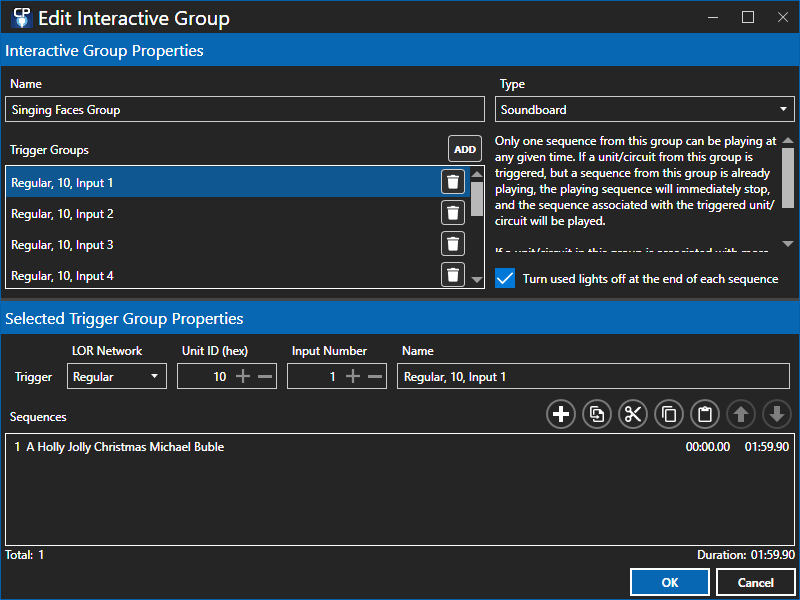Paste a sequence from the clipboard icon
Screen dimensions: 800x600
coord(705,414)
